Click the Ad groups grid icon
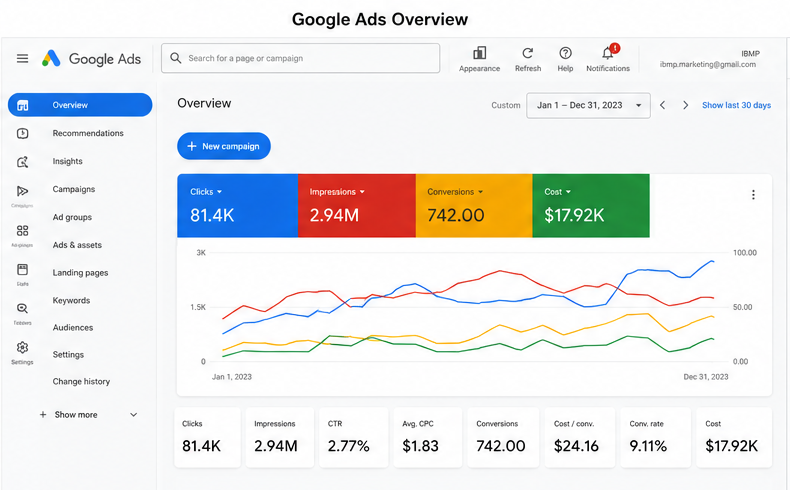 (x=22, y=231)
